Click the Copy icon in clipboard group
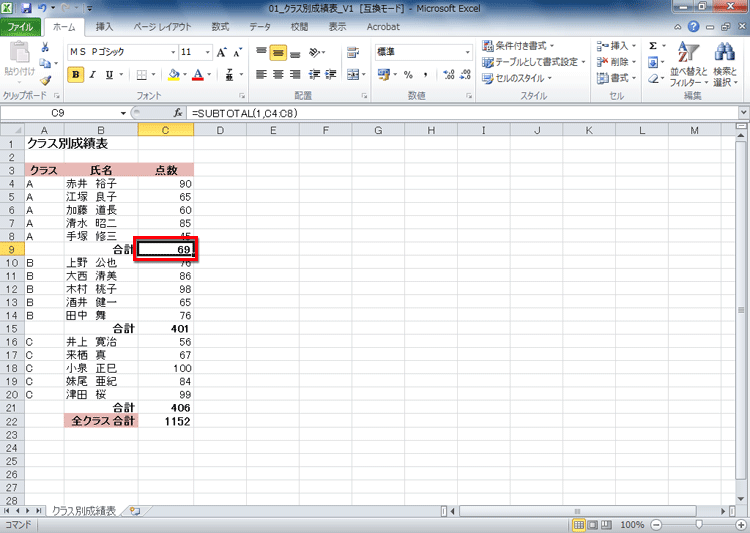 coord(45,63)
